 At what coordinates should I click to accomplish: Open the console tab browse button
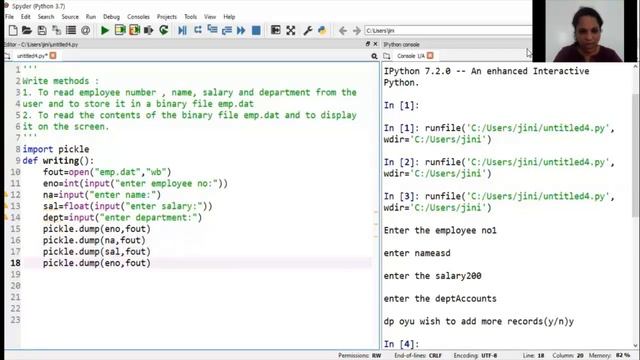387,56
